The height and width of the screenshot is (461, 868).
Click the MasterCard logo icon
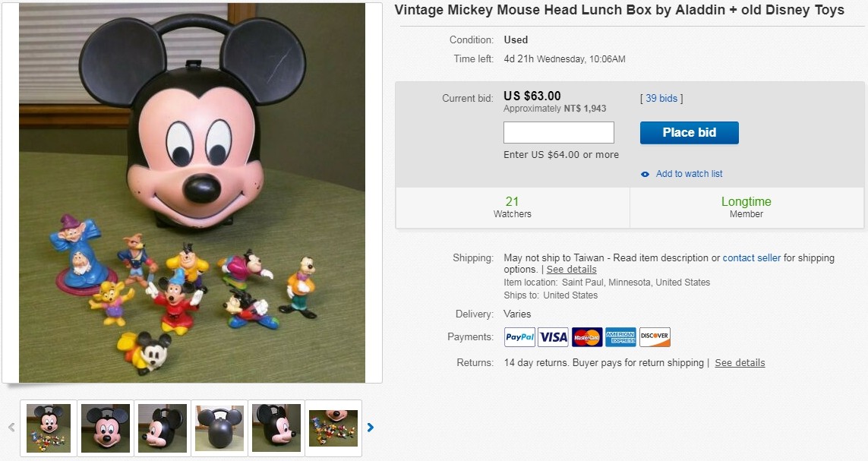(x=587, y=337)
